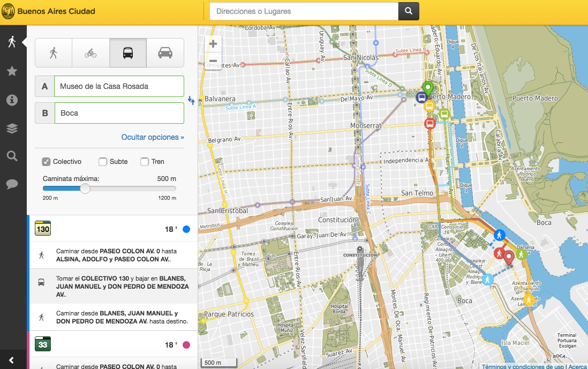Select public transport bus mode

tap(128, 53)
